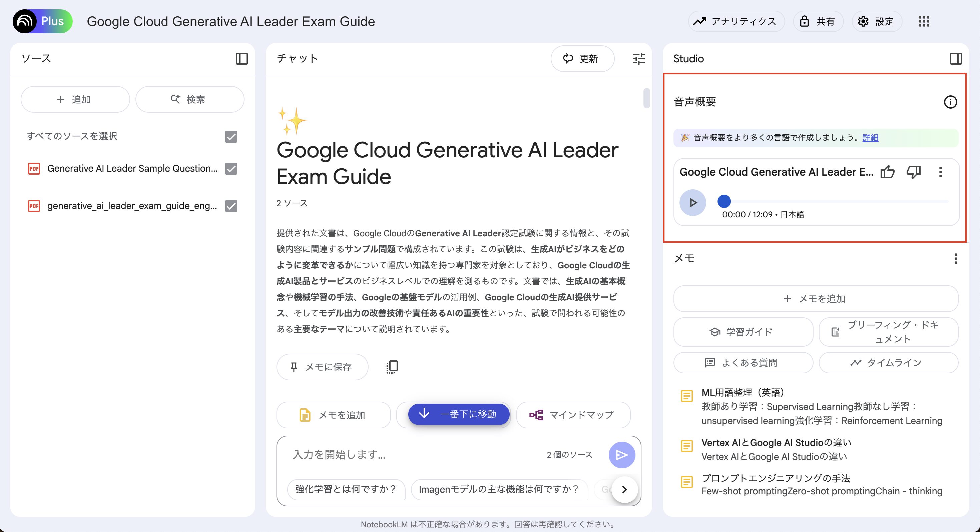Click ＋ メモを追加 in Studio panel

(816, 299)
